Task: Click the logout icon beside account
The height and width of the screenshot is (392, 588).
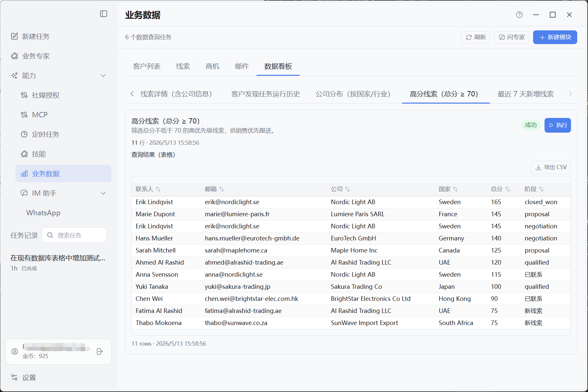Action: tap(100, 351)
